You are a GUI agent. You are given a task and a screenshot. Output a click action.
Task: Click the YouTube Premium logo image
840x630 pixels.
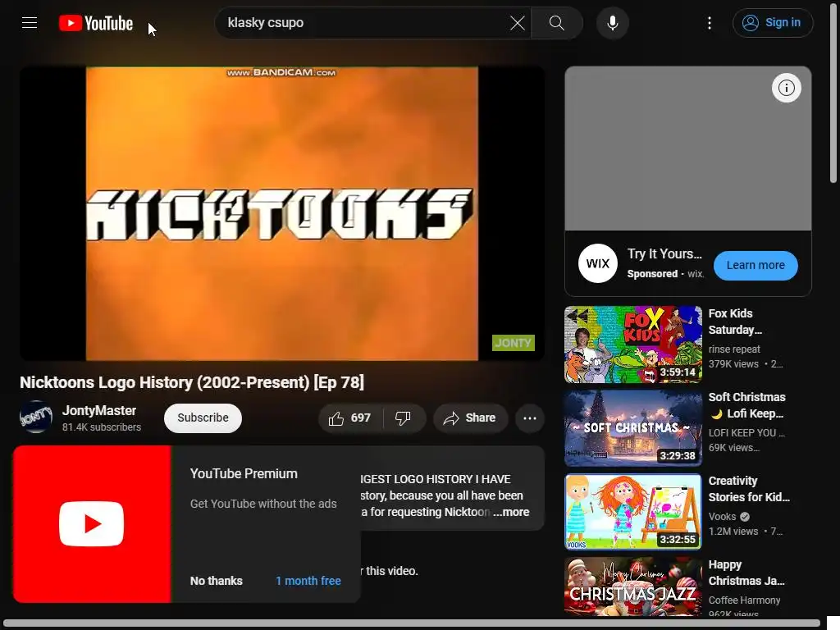coord(92,524)
